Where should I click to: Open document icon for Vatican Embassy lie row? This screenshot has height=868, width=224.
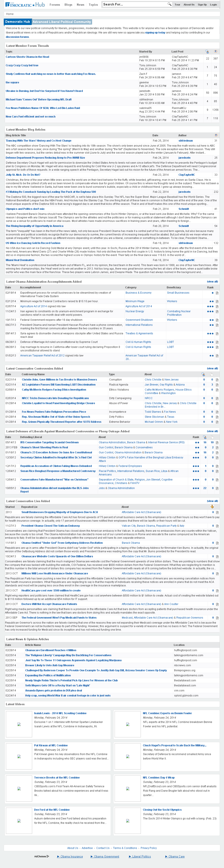point(217,526)
